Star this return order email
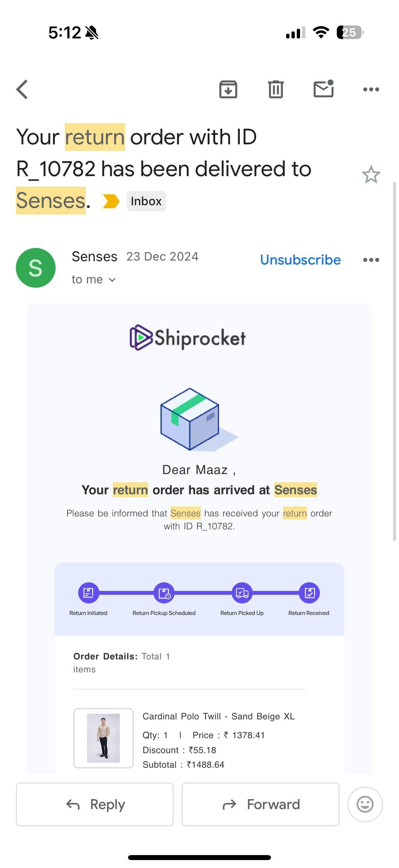The width and height of the screenshot is (399, 868). click(x=371, y=174)
